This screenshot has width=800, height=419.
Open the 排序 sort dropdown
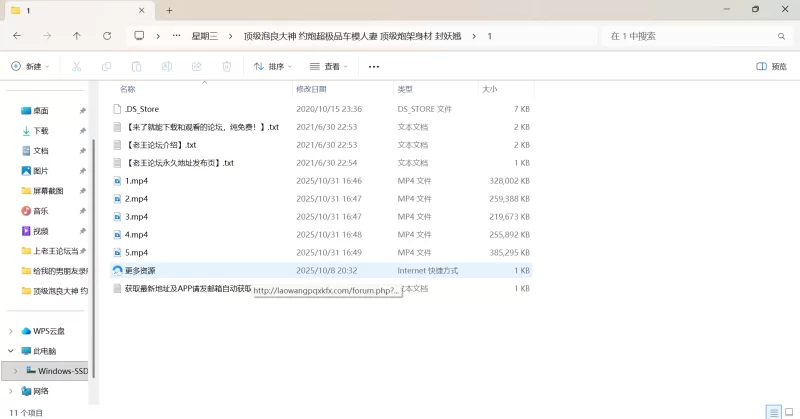point(272,66)
